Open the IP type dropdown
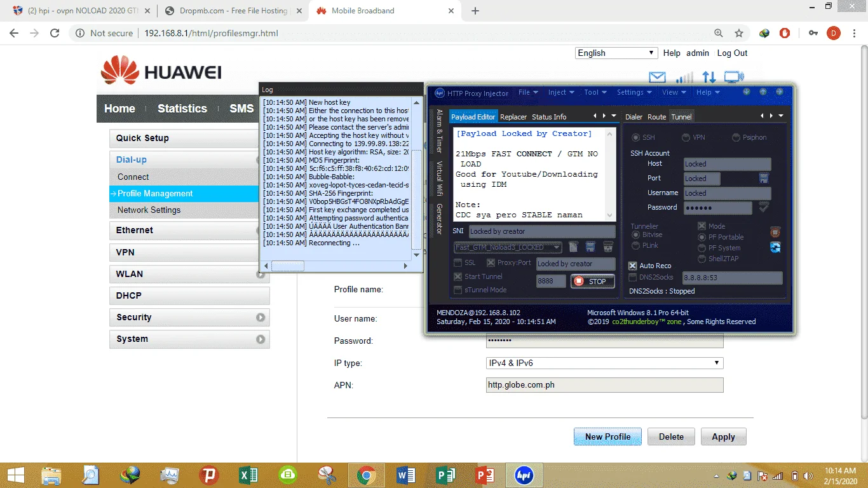The height and width of the screenshot is (488, 868). click(x=604, y=363)
